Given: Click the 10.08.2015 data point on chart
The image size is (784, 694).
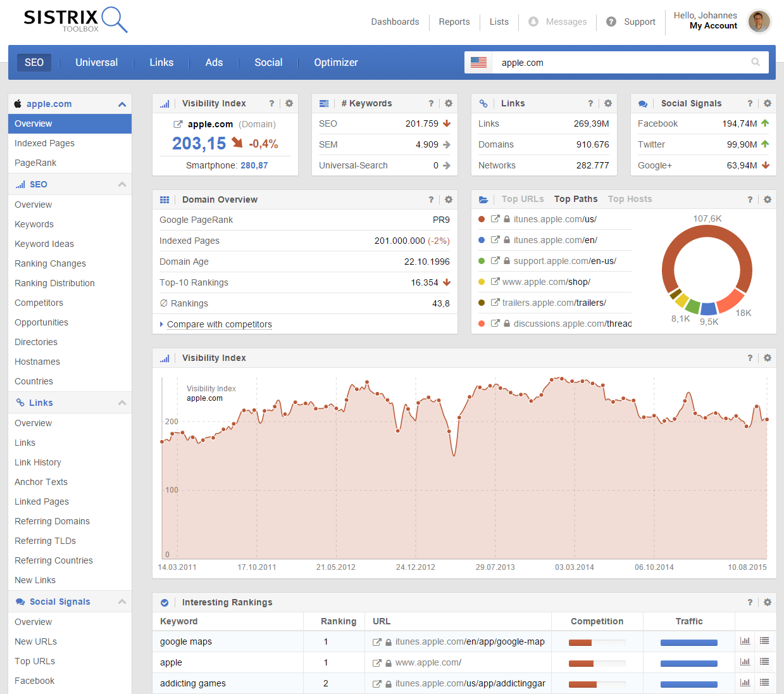Looking at the screenshot, I should pyautogui.click(x=767, y=419).
